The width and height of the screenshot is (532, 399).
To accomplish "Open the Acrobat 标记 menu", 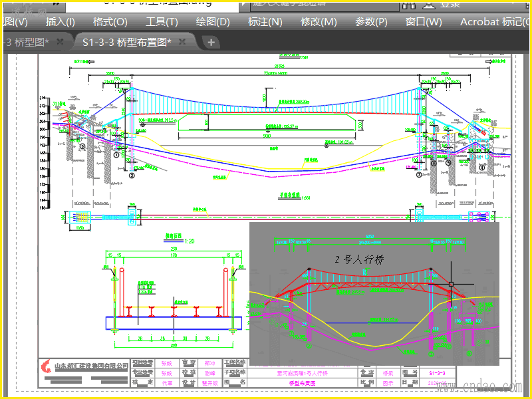I will [x=494, y=22].
